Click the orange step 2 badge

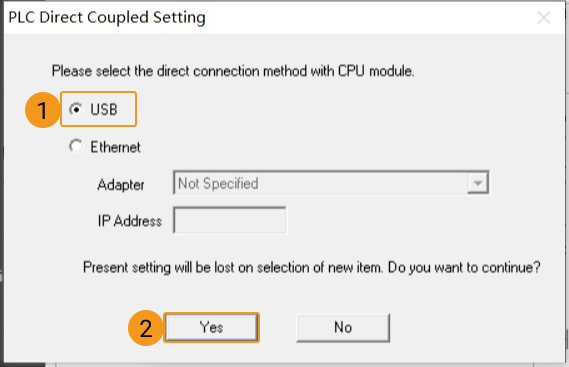(146, 328)
